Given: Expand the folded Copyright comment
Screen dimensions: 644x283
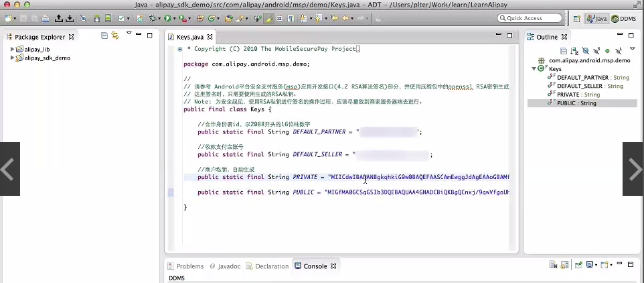Looking at the screenshot, I should pos(180,49).
